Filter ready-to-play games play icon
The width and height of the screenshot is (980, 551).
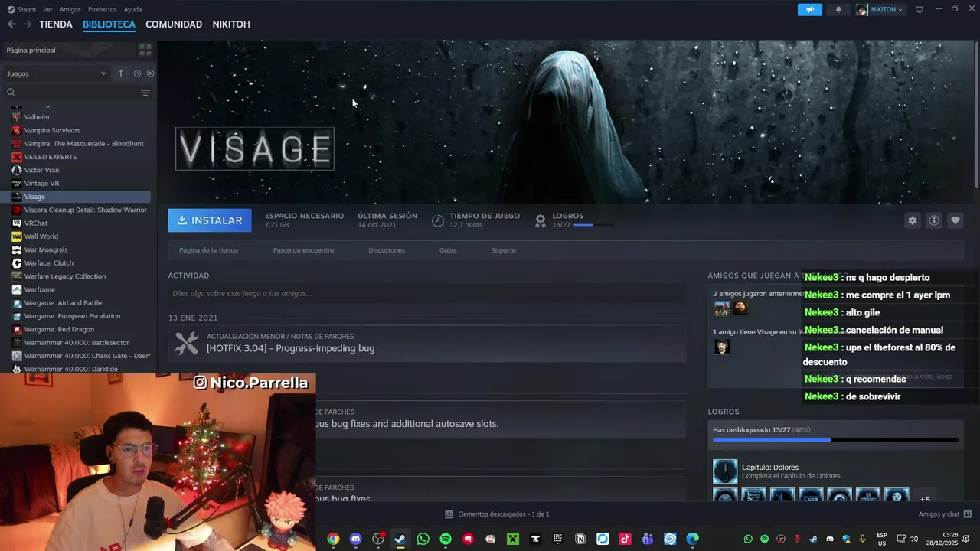150,73
